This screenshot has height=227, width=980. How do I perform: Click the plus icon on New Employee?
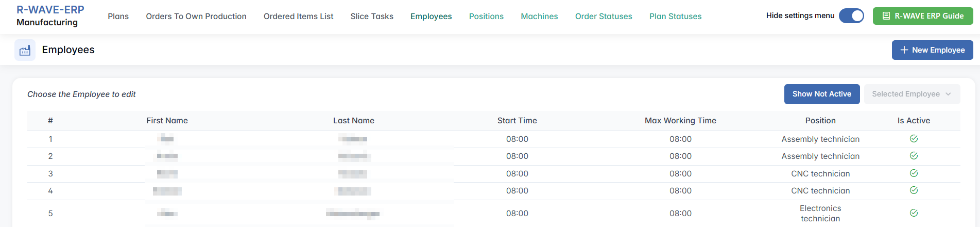(x=904, y=50)
